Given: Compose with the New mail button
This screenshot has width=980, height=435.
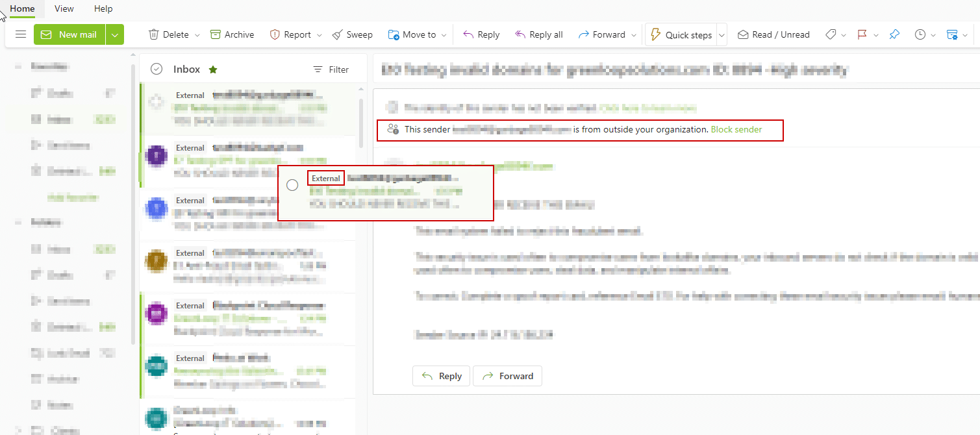Looking at the screenshot, I should pos(69,34).
